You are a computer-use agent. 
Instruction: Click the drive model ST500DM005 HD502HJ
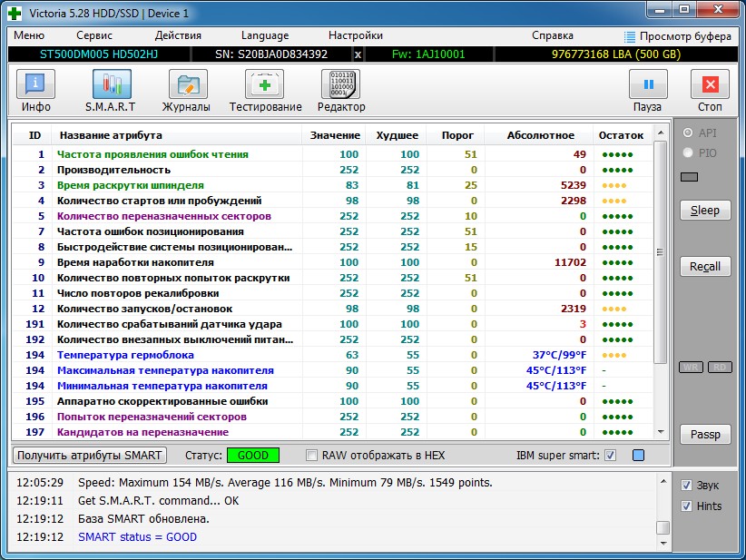(99, 54)
